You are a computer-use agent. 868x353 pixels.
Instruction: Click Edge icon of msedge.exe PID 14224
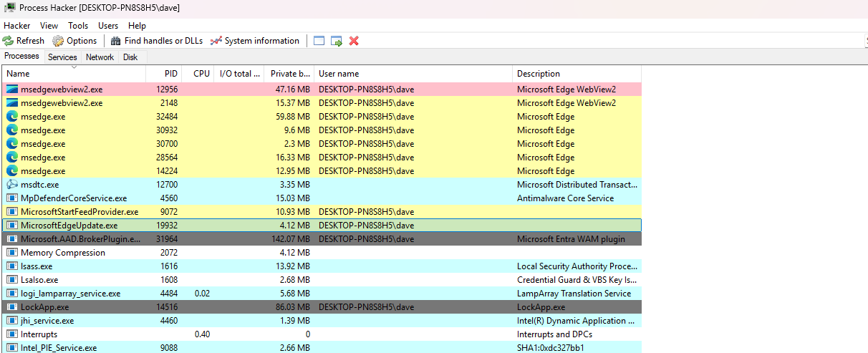(12, 171)
